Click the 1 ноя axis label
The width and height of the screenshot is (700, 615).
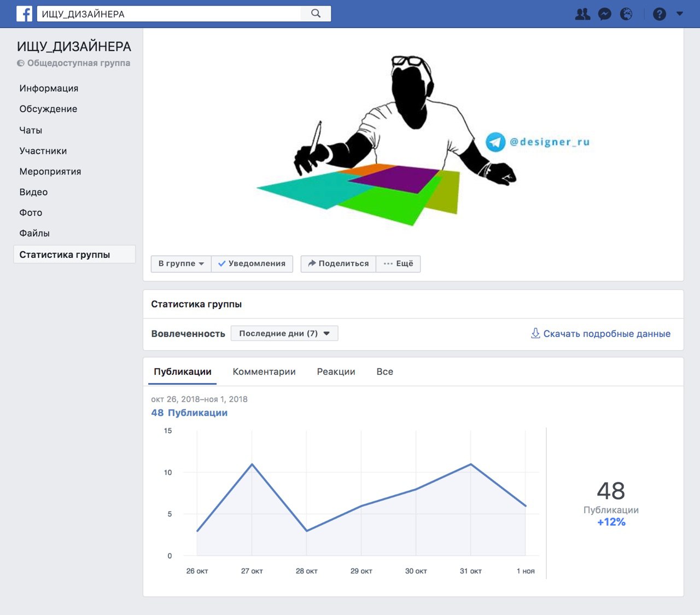[526, 571]
